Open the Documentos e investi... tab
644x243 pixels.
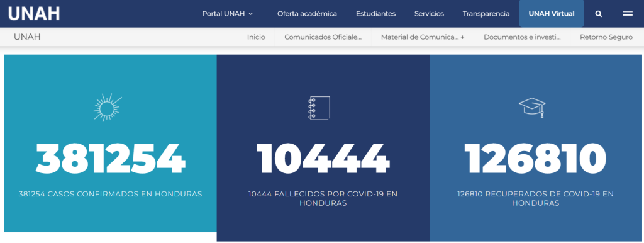pyautogui.click(x=522, y=37)
